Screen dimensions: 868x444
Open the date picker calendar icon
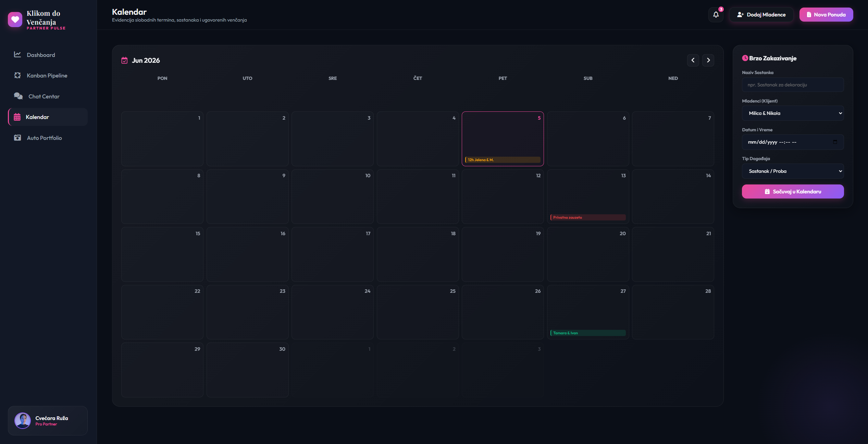(x=835, y=142)
